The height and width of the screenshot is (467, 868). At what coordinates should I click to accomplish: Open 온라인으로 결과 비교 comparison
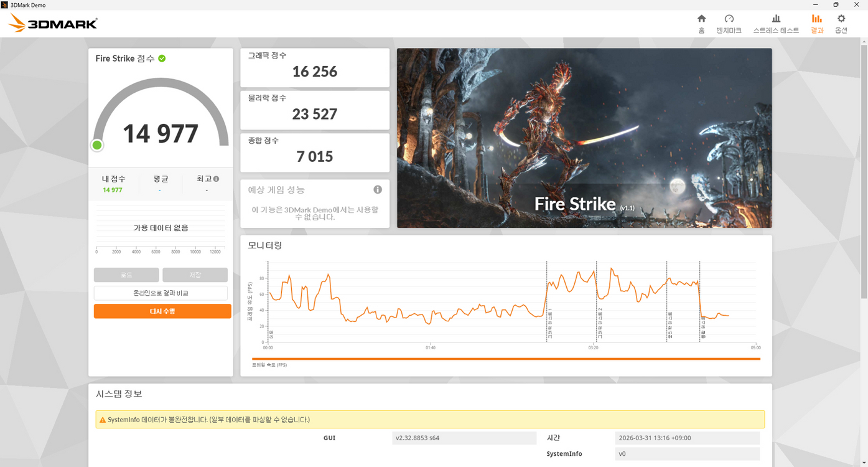pyautogui.click(x=162, y=292)
